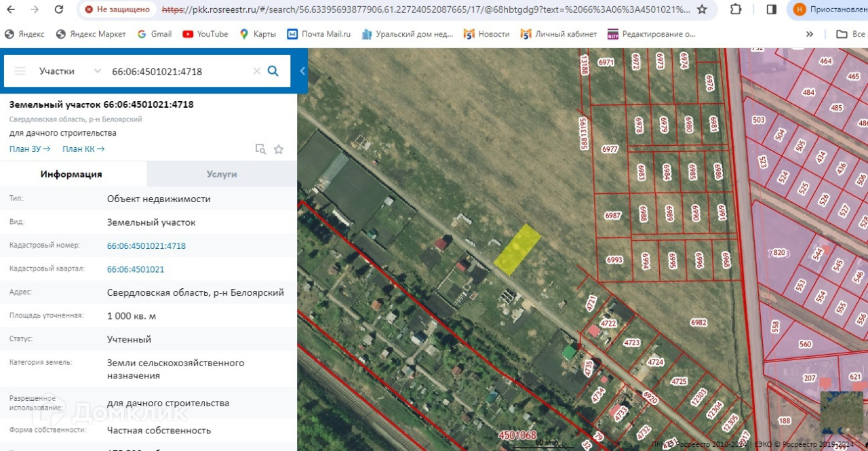Open the Участки search type dropdown
The image size is (868, 451).
[x=70, y=71]
